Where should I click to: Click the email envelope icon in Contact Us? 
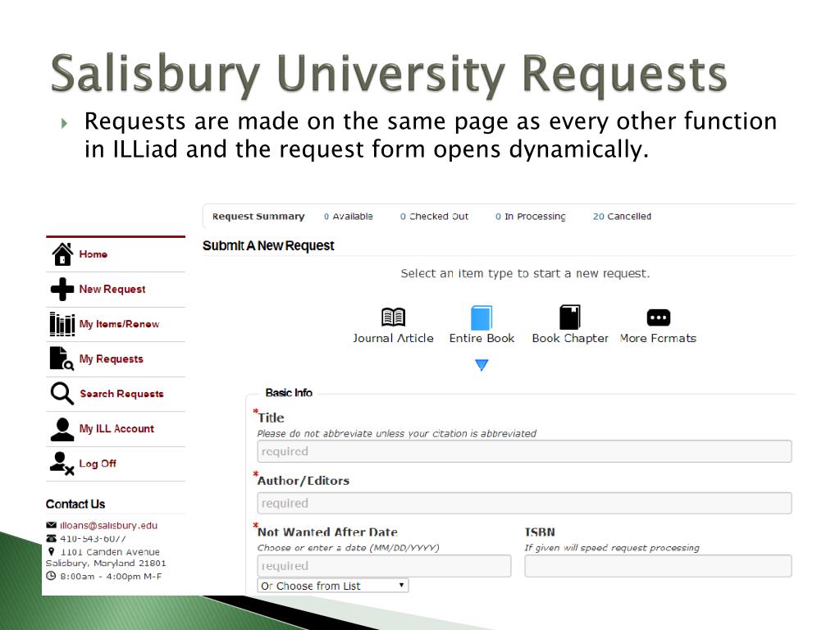tap(51, 525)
